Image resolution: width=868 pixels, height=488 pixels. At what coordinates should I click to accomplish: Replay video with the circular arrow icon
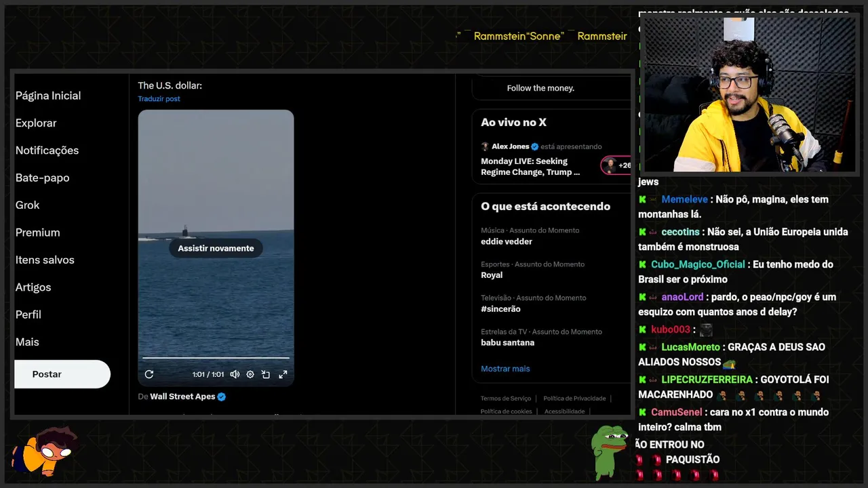pos(149,374)
